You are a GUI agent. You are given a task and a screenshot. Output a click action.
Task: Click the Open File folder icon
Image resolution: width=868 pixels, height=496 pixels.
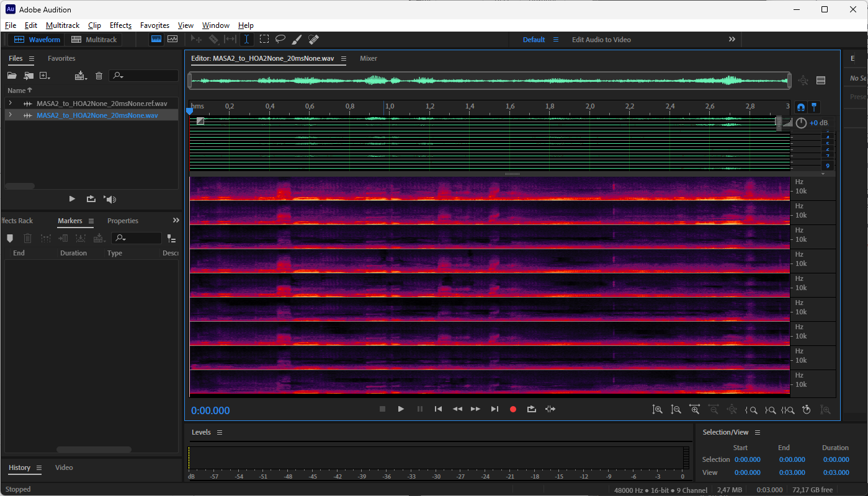[12, 76]
